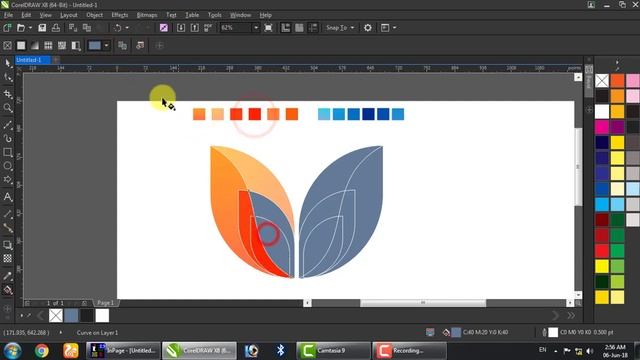Pick the magenta swatch in the color palette
Screen dimensions: 640x360
602,127
